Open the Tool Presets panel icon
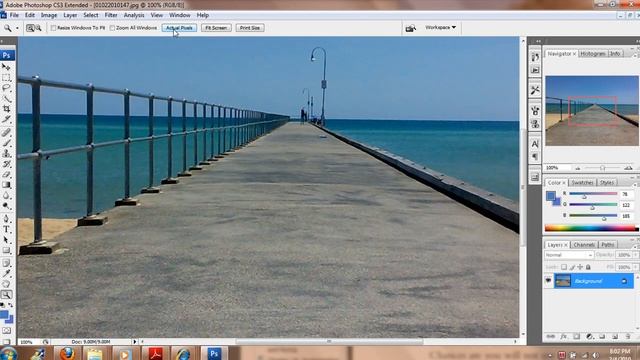The height and width of the screenshot is (360, 640). (535, 90)
